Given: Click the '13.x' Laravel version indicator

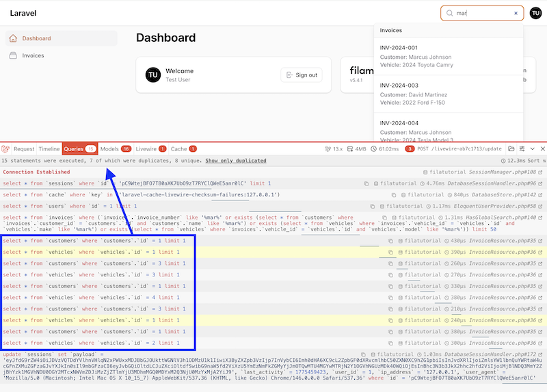Looking at the screenshot, I should tap(334, 149).
